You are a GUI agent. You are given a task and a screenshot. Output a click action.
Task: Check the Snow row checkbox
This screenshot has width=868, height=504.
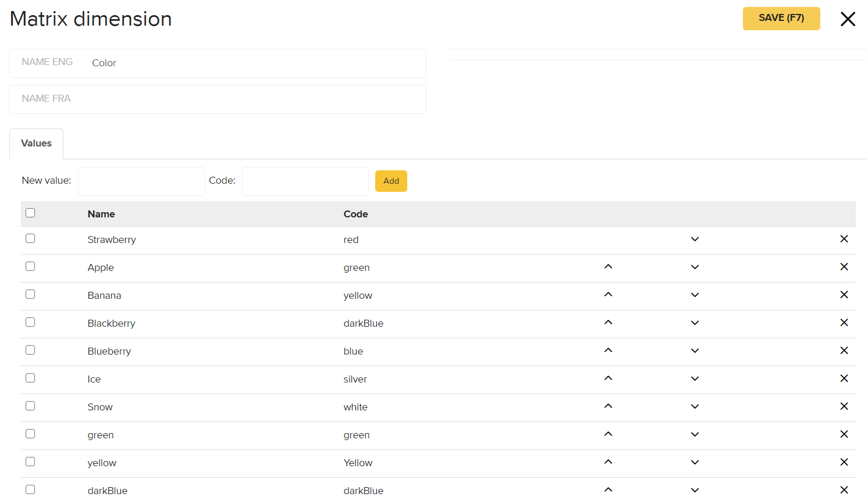[x=30, y=406]
